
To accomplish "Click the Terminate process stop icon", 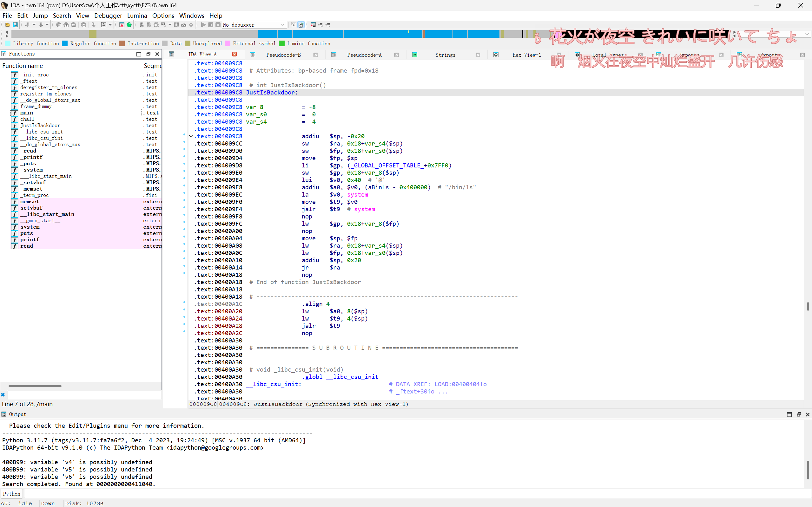I will [x=218, y=25].
